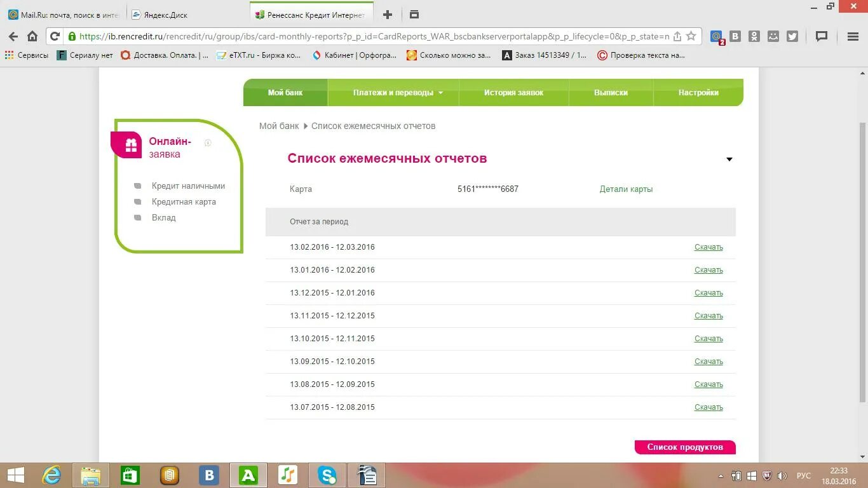868x488 pixels.
Task: Download report for 13.02.2016 - 12.03.2016
Action: [709, 247]
